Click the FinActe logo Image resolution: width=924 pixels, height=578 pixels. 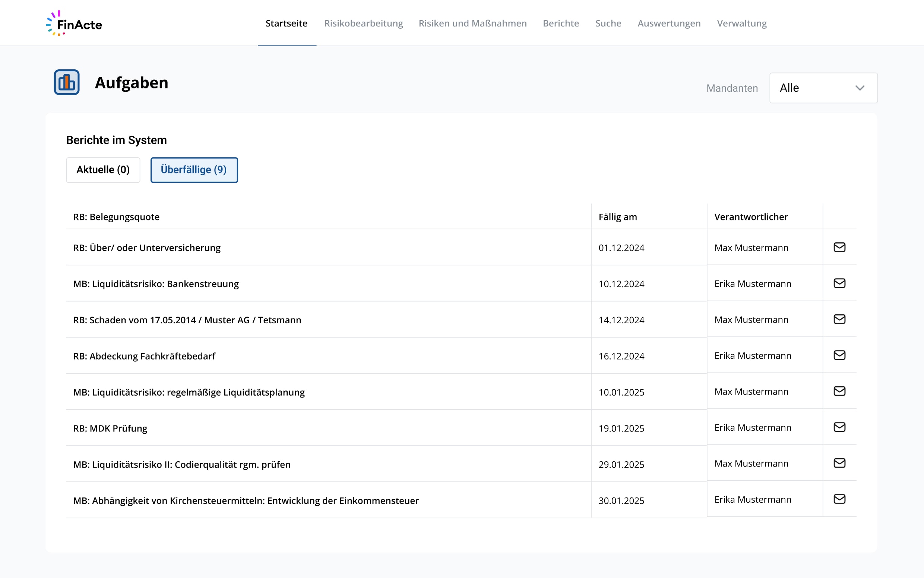click(74, 23)
